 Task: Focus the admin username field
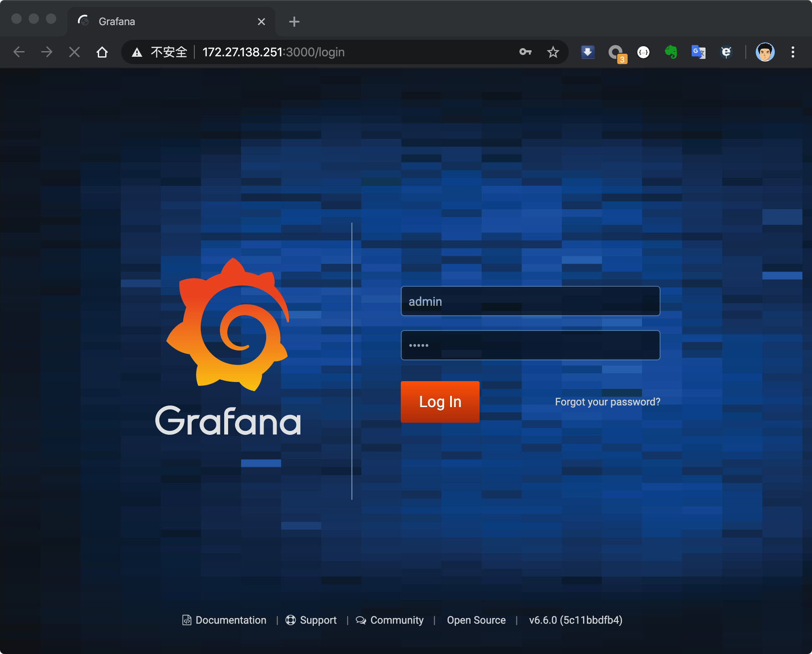(531, 301)
